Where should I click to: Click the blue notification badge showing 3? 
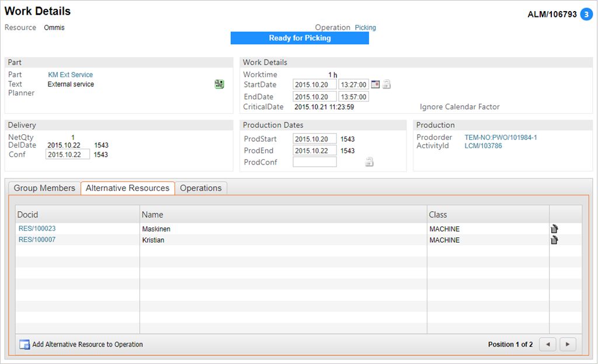pos(586,14)
